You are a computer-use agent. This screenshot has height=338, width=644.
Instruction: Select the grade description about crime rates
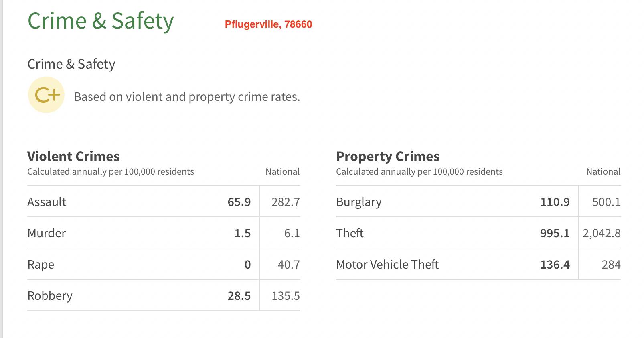(x=187, y=97)
